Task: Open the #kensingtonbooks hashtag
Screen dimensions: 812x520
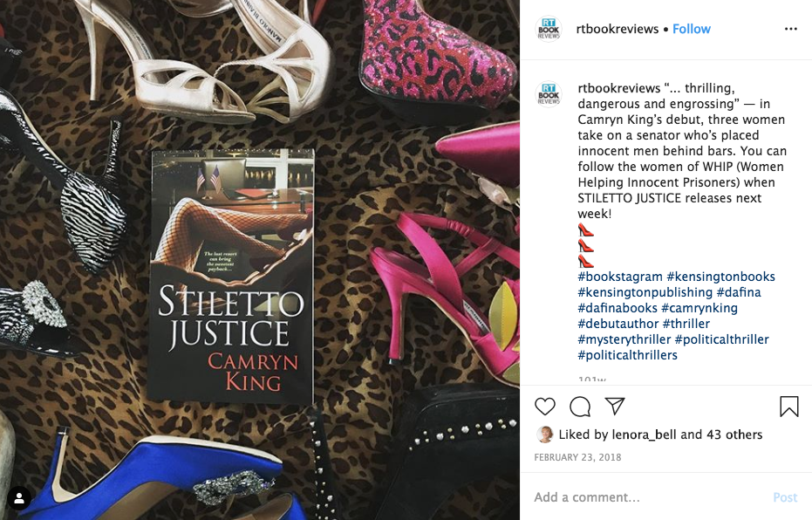Action: (720, 277)
